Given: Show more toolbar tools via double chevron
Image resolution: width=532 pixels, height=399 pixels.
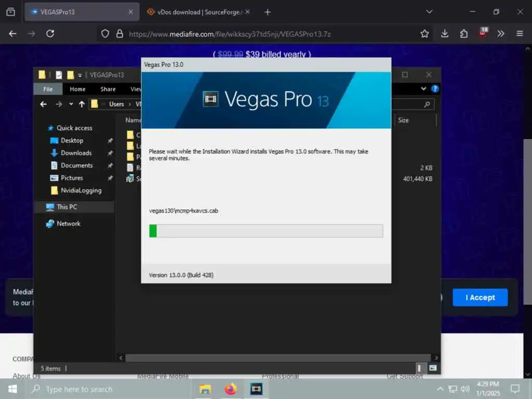Looking at the screenshot, I should [x=501, y=34].
